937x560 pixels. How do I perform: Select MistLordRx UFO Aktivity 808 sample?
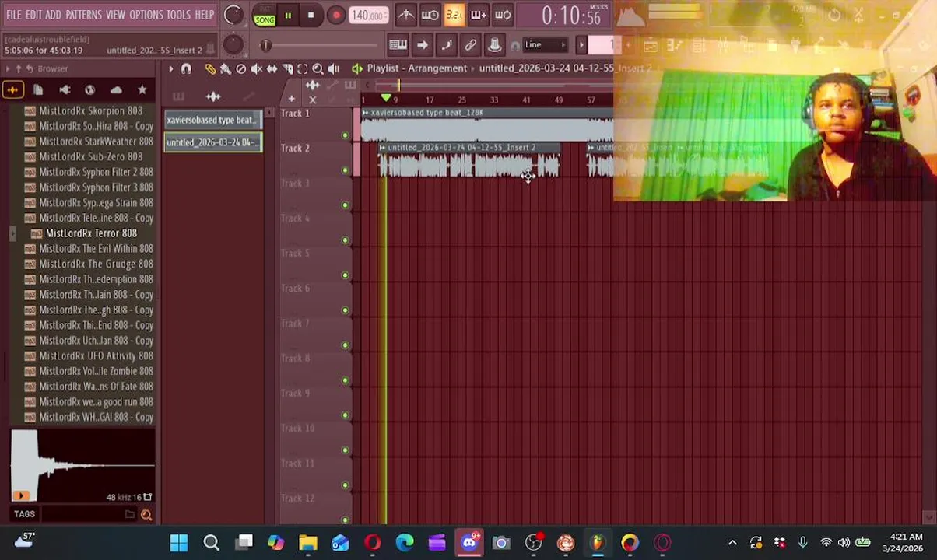89,355
